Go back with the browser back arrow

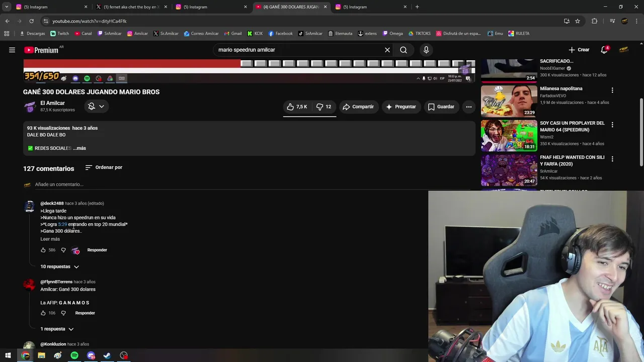pyautogui.click(x=7, y=21)
